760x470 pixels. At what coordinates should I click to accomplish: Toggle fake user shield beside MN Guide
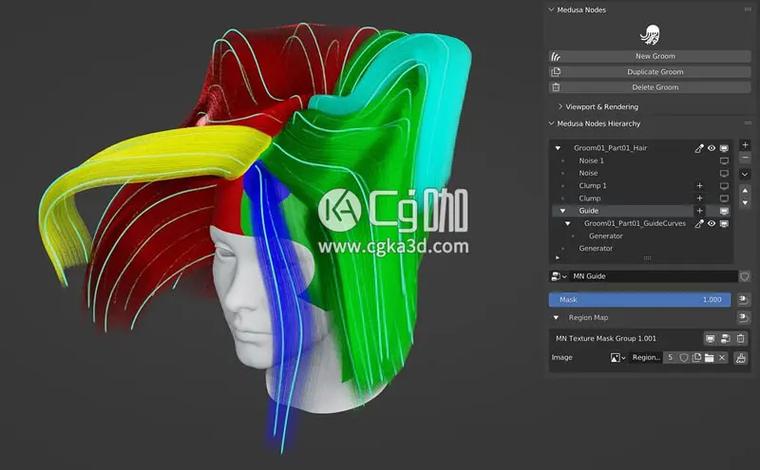(x=744, y=276)
